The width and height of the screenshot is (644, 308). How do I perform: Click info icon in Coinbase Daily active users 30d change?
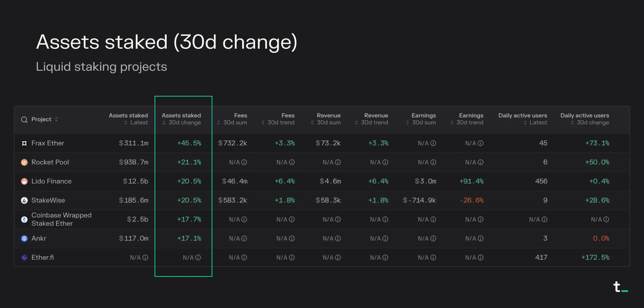point(606,219)
